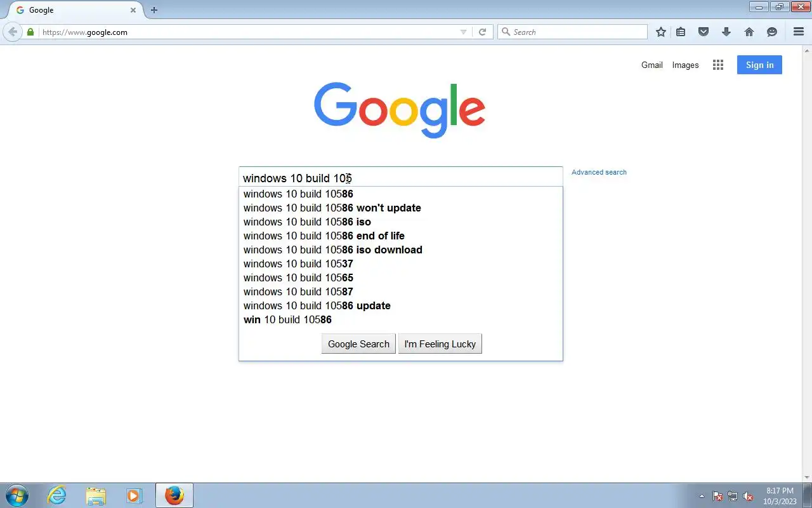This screenshot has height=508, width=812.
Task: Click the Sign in button
Action: 759,65
